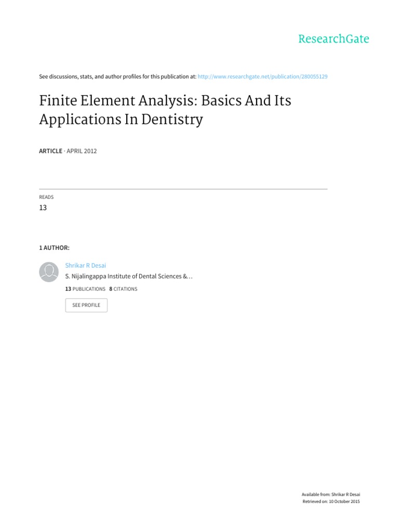Click the READS label
The width and height of the screenshot is (399, 532).
click(46, 197)
